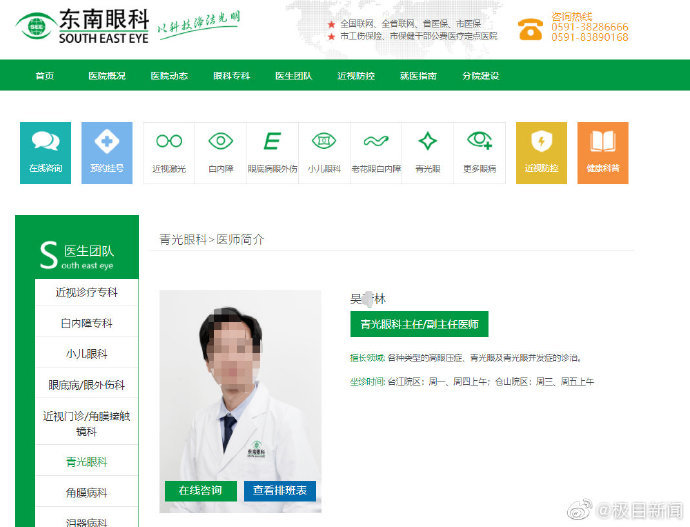Open the 预约挂号 appointment icon tile
Screen dimensions: 690x527
pos(106,152)
